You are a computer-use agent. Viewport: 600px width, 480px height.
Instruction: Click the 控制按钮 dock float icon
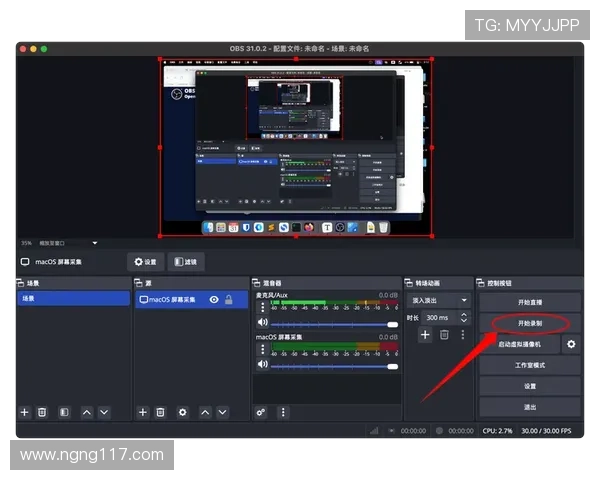(480, 283)
